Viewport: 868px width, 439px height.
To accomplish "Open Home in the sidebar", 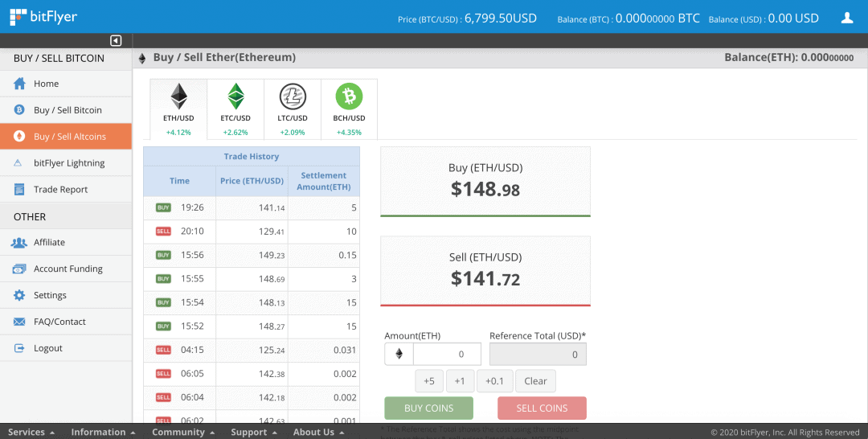I will [66, 84].
